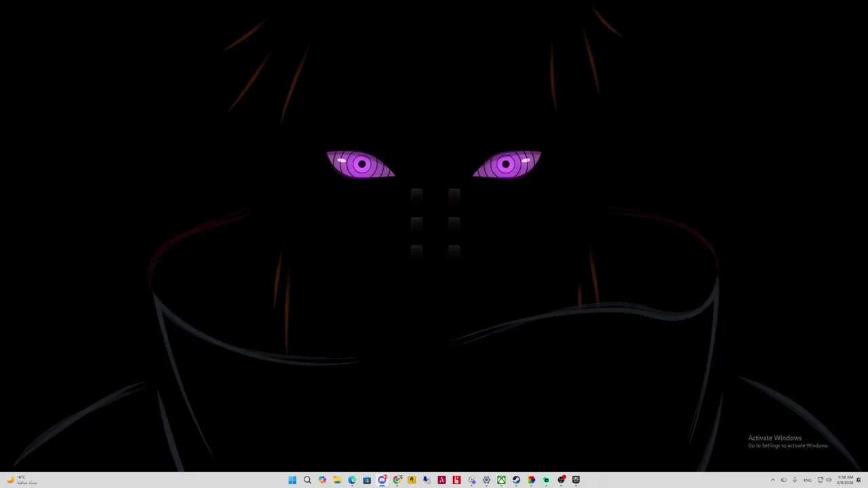The image size is (868, 488).
Task: Launch Microsoft Edge browser
Action: tap(352, 480)
